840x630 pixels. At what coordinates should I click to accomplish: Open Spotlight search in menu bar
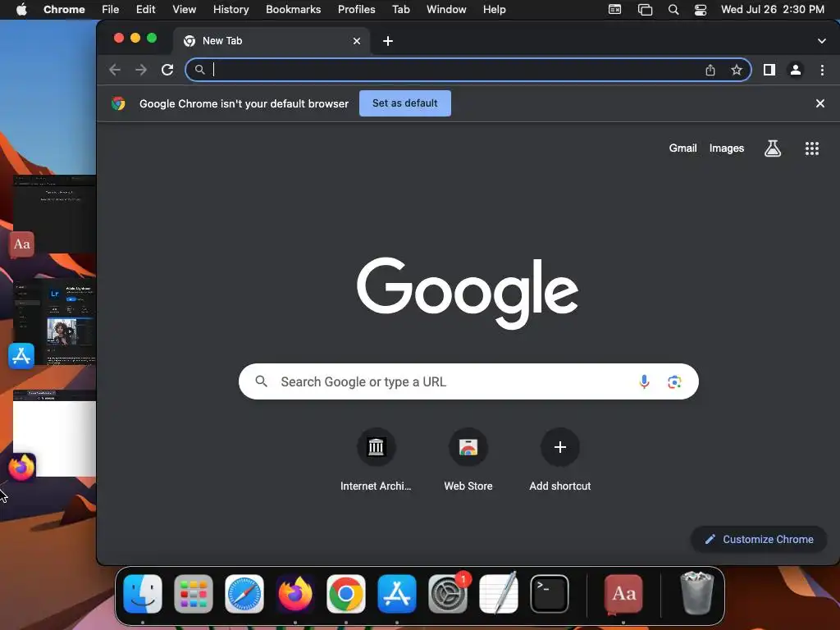coord(673,10)
